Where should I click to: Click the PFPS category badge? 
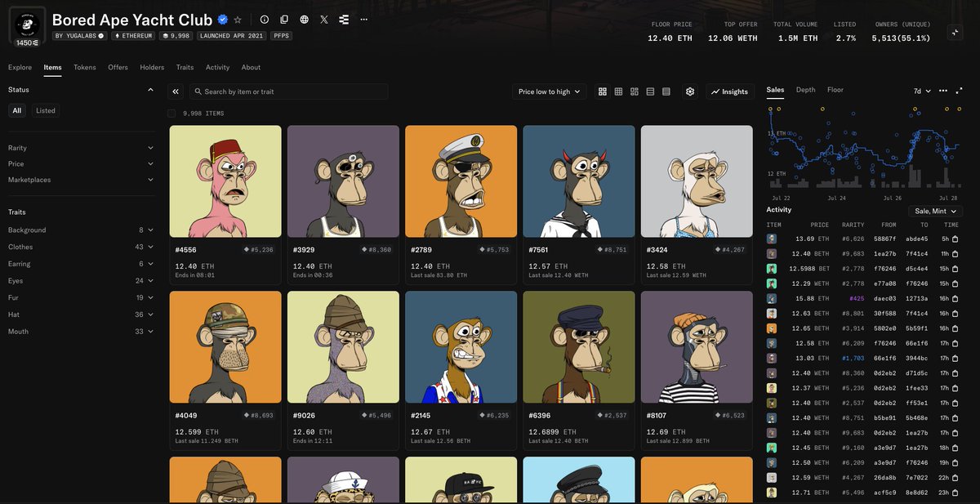click(x=281, y=36)
